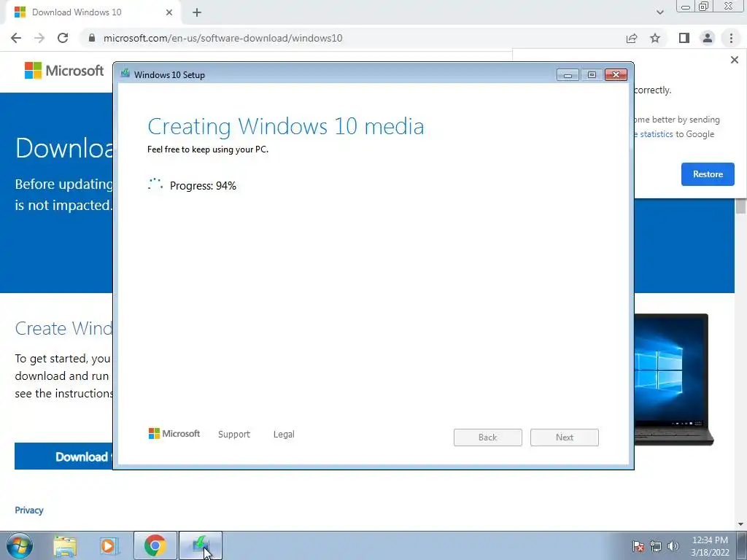Image resolution: width=747 pixels, height=560 pixels.
Task: Expand Chrome tab search chevron
Action: 659,12
